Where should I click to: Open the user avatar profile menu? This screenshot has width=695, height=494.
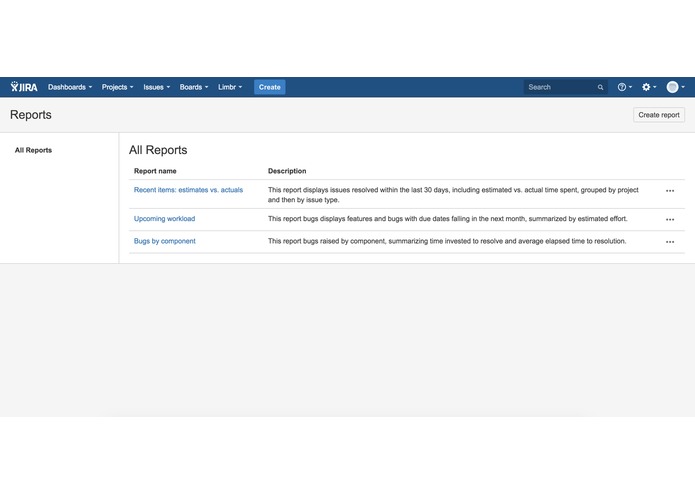click(x=675, y=87)
